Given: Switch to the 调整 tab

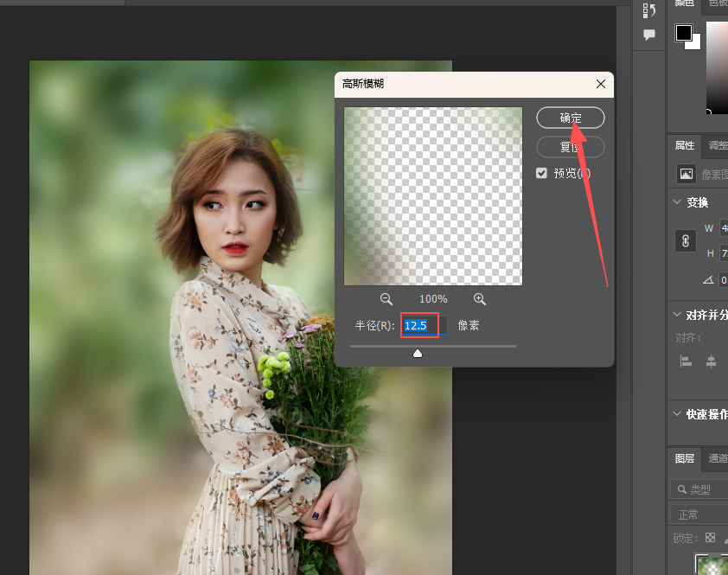Looking at the screenshot, I should point(718,145).
